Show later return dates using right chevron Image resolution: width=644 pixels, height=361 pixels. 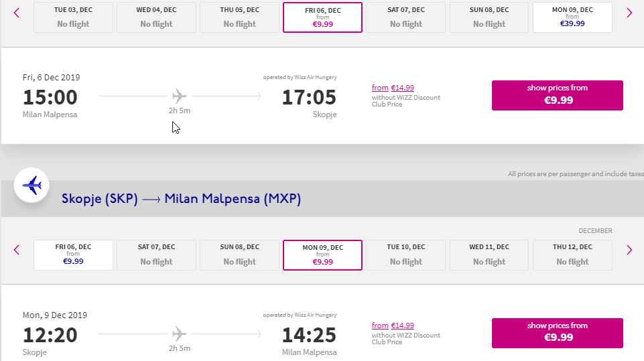[x=629, y=250]
